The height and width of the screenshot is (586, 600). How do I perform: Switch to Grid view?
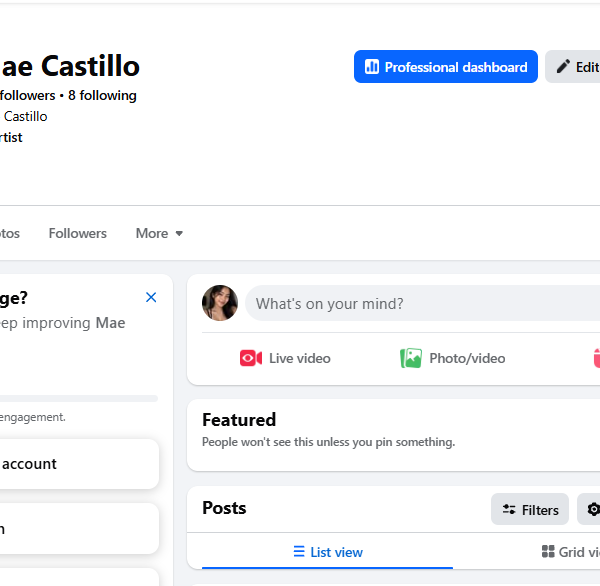click(x=571, y=552)
